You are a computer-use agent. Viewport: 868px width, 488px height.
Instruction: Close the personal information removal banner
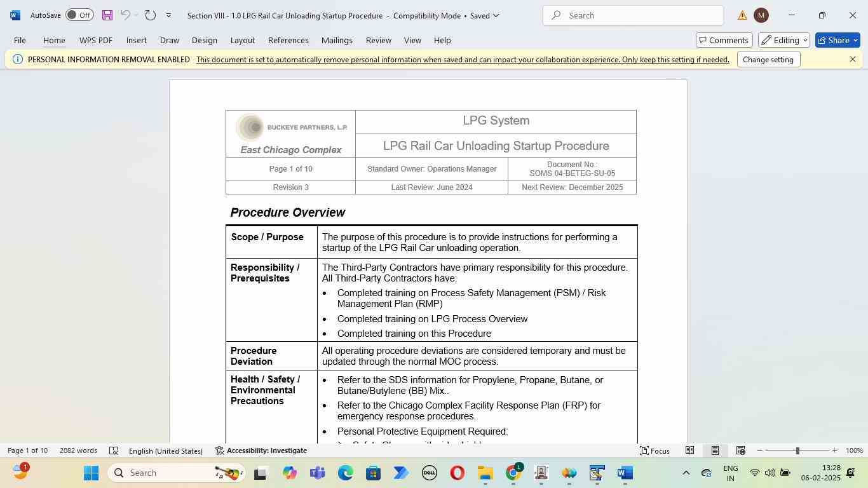(x=853, y=59)
